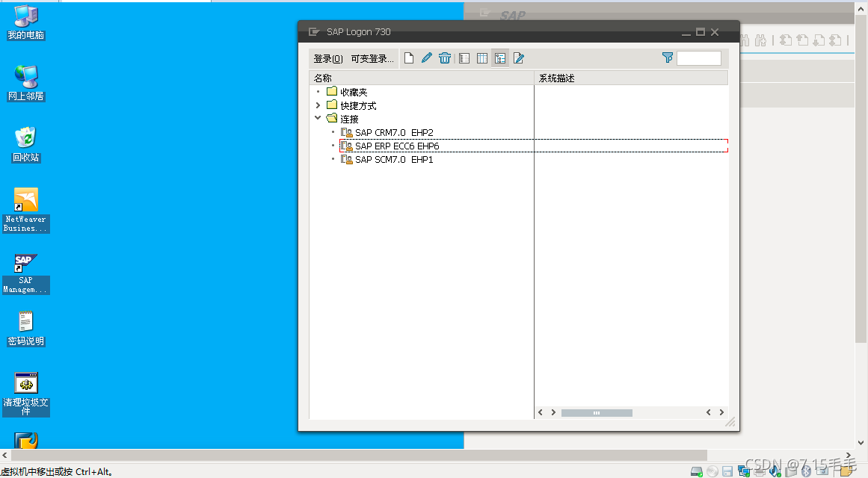Select the SAP ERP ECC6 EHP6 connection

(397, 146)
